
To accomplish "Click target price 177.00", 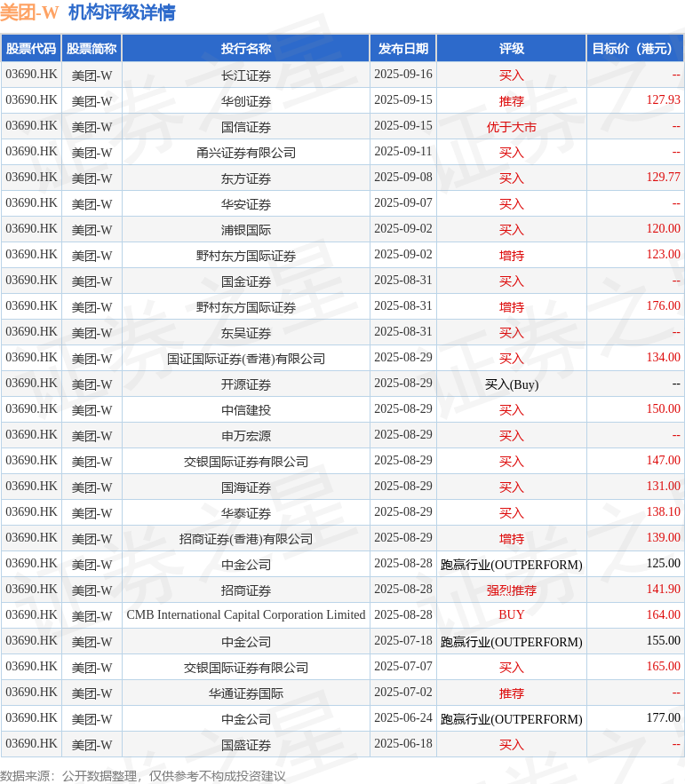I will point(663,717).
